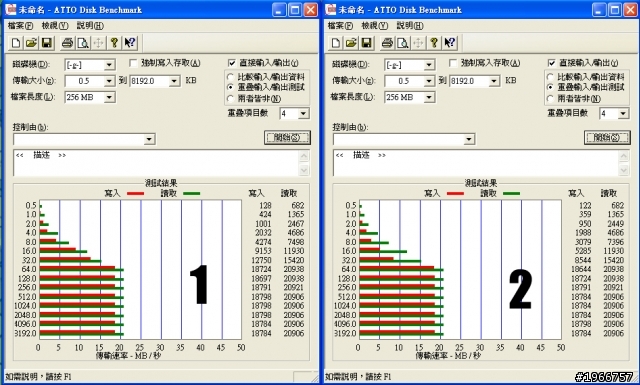The height and width of the screenshot is (385, 640).
Task: Click Open folder icon in right window
Action: 351,42
